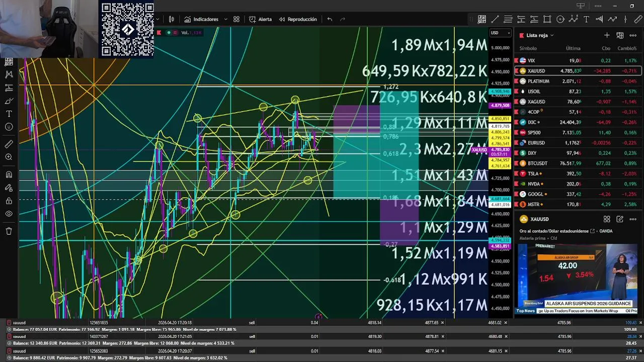
Task: Close the 109.43 profit position
Action: (x=640, y=322)
